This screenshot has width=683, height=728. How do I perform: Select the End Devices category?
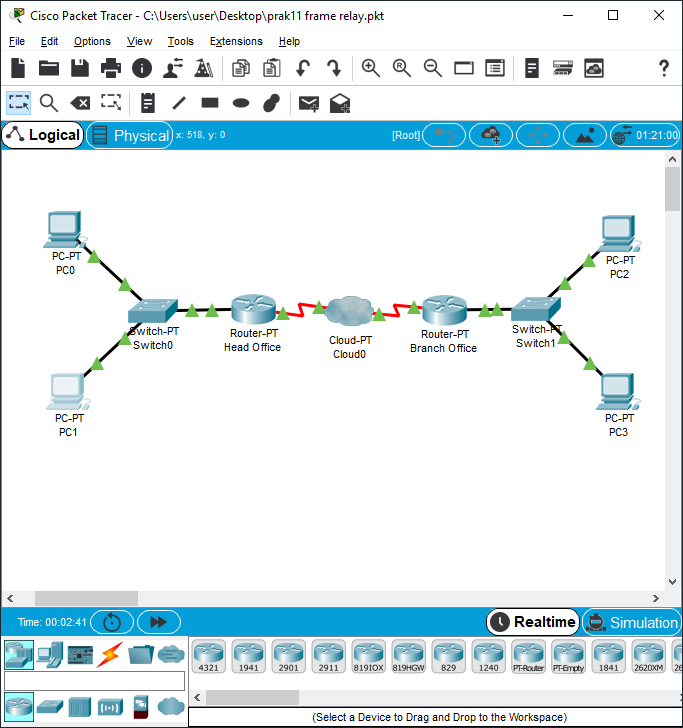pos(50,655)
